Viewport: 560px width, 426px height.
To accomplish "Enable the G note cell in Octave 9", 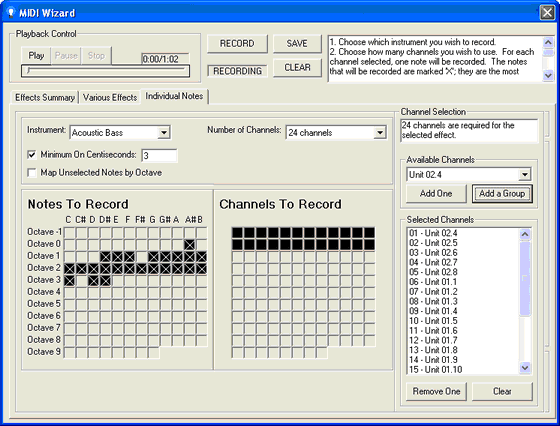I will pos(154,352).
